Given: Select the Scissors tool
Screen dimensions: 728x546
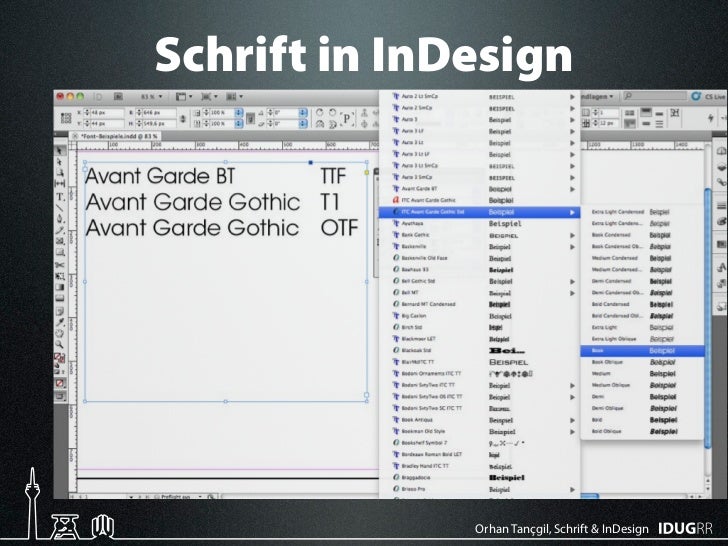Looking at the screenshot, I should click(x=60, y=265).
